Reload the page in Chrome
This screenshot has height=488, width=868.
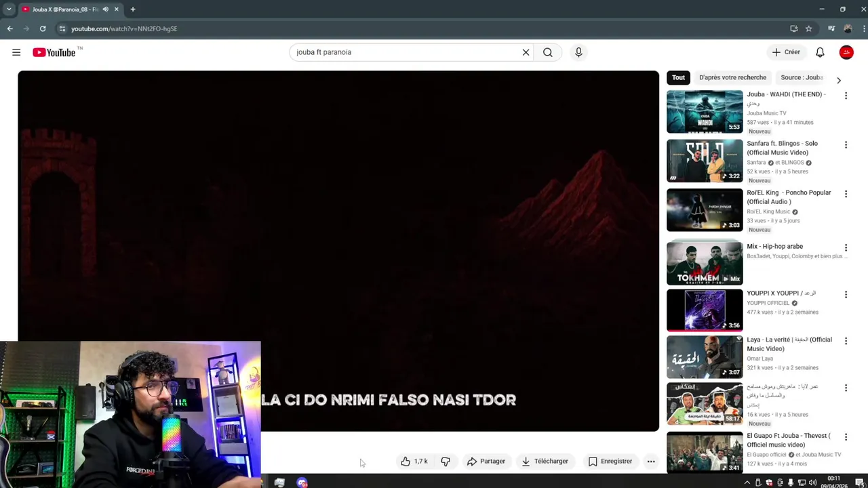43,28
